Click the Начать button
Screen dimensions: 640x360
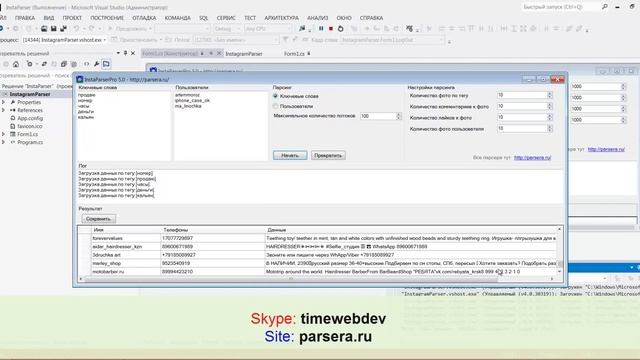[x=290, y=156]
